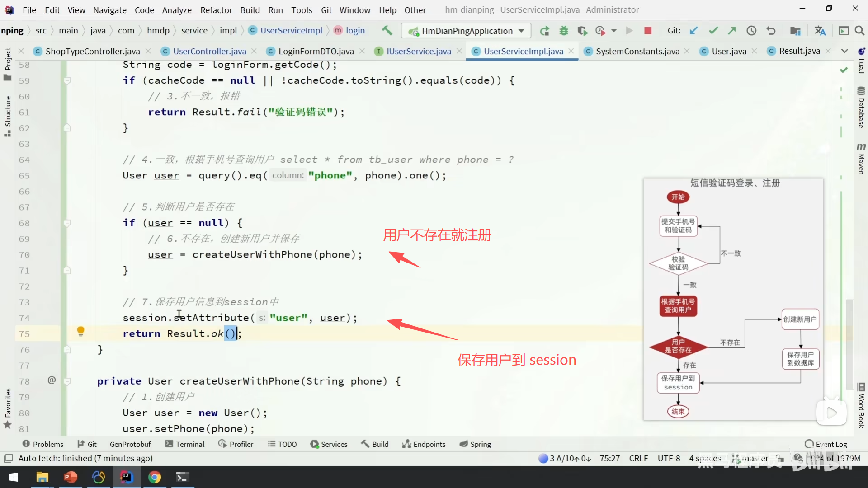Click the yellow lightbulb intention icon

80,331
